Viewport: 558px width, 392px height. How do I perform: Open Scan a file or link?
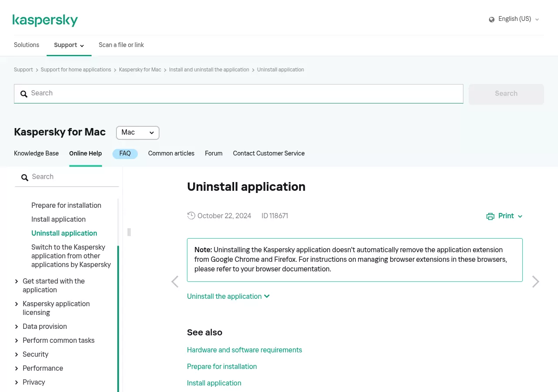[121, 45]
